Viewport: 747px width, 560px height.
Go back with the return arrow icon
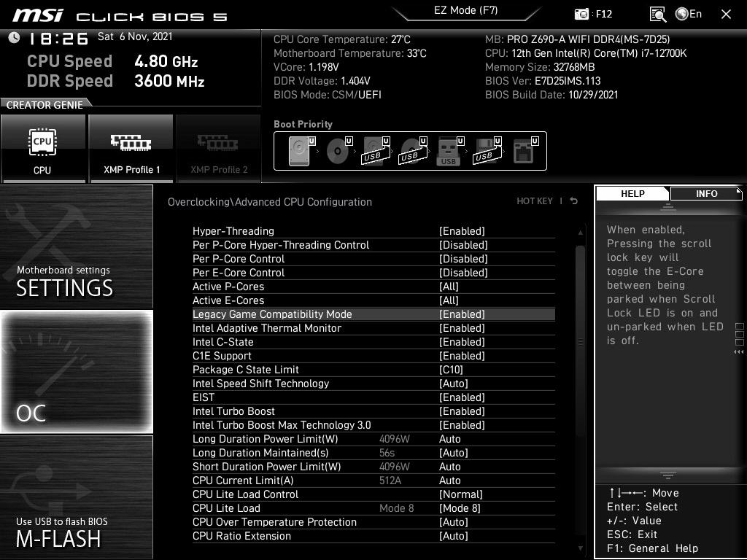574,201
